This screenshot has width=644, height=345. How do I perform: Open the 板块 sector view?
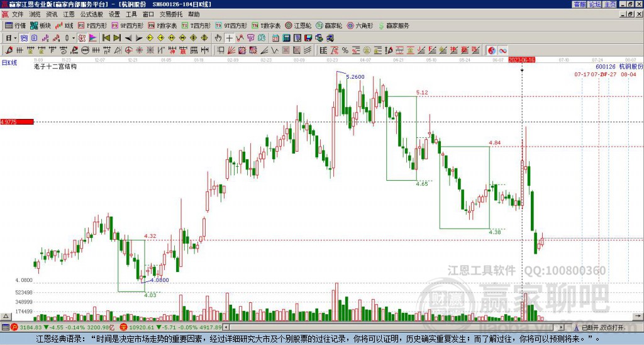click(40, 25)
